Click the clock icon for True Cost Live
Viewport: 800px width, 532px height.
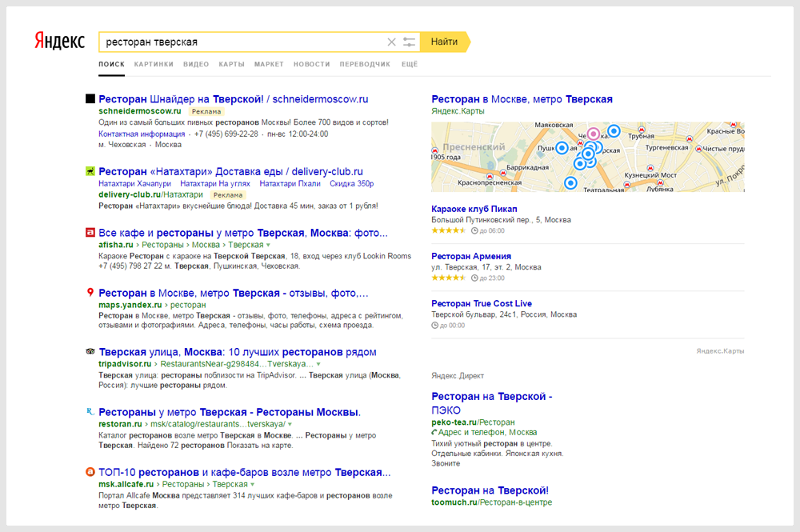(x=434, y=326)
